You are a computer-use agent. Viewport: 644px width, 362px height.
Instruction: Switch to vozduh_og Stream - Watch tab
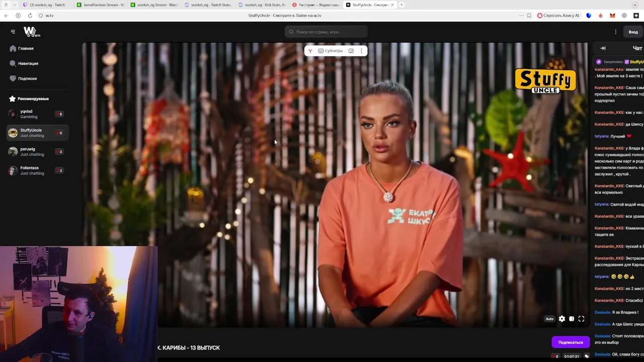154,5
